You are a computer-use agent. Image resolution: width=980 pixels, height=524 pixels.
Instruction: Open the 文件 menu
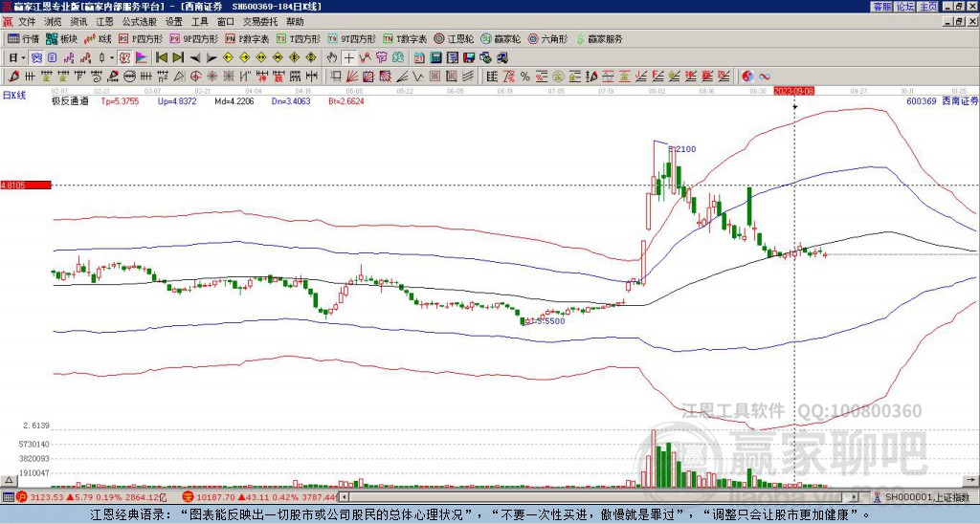point(27,22)
